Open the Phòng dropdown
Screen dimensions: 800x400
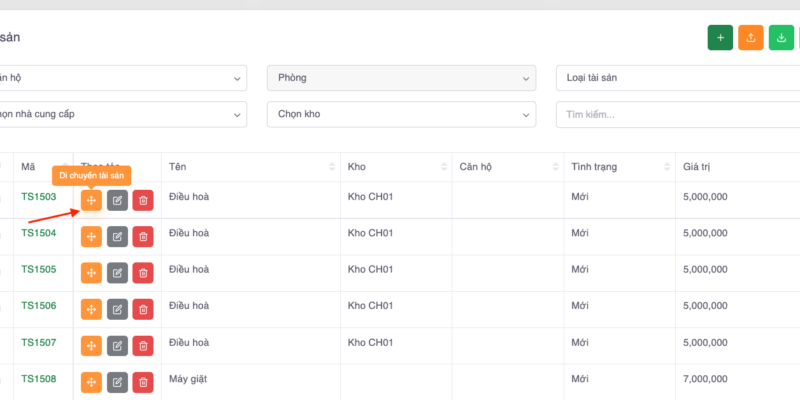coord(401,78)
